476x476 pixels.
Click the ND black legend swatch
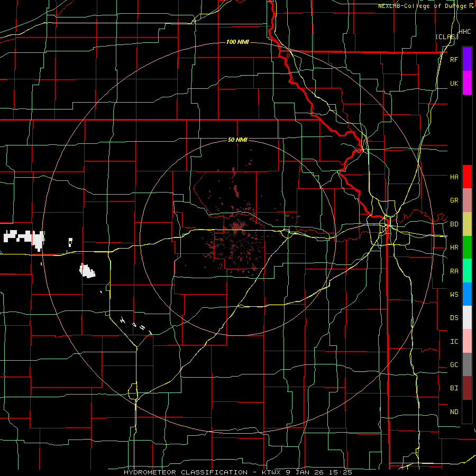(x=467, y=411)
